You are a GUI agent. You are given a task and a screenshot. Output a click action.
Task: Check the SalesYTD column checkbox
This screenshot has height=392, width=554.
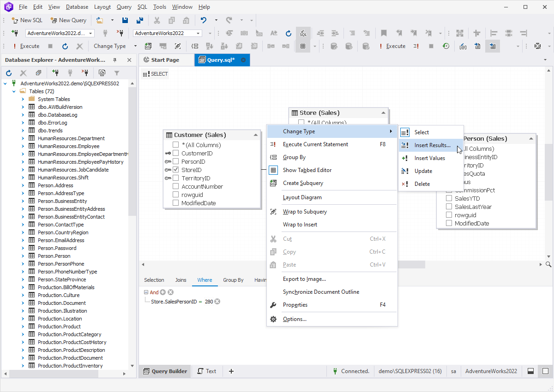(x=449, y=198)
